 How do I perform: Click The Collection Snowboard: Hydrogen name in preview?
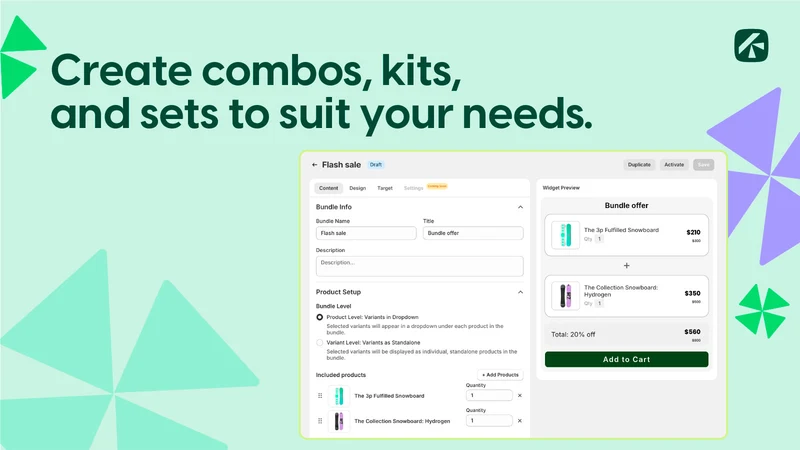[x=621, y=291]
